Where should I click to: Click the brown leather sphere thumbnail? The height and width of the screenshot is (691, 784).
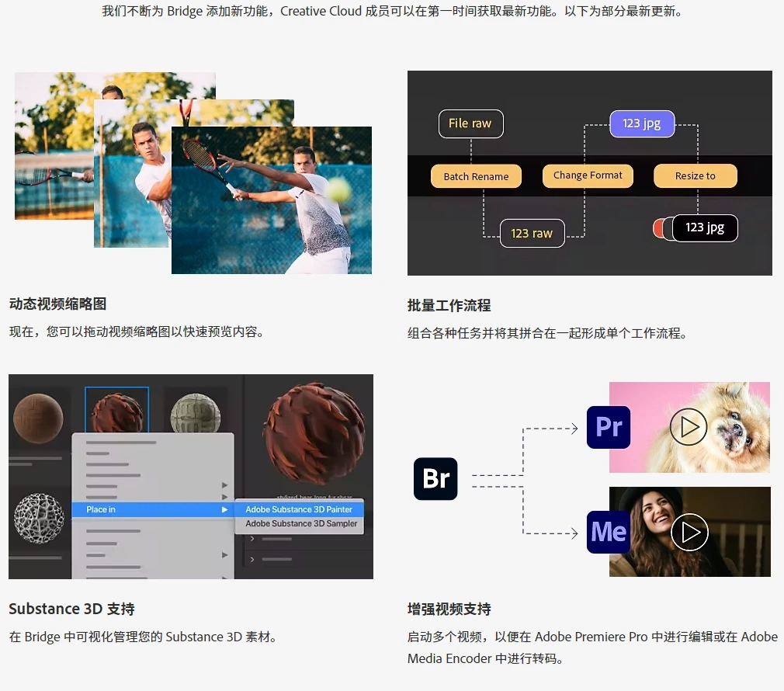(39, 410)
